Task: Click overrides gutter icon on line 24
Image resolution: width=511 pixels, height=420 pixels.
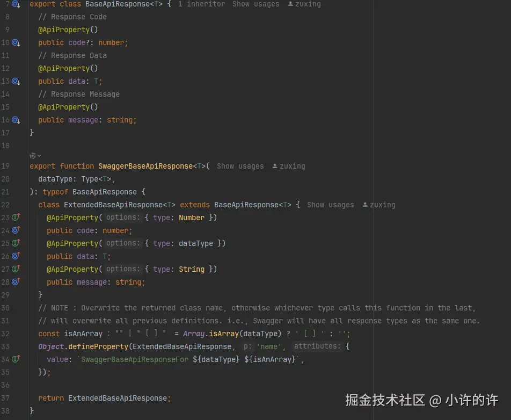Action: [x=16, y=230]
